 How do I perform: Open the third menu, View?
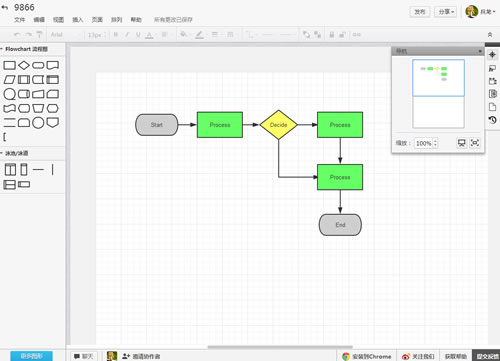point(58,20)
